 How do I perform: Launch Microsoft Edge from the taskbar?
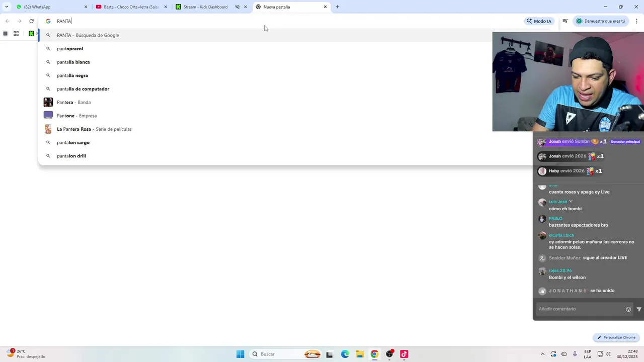tap(345, 354)
